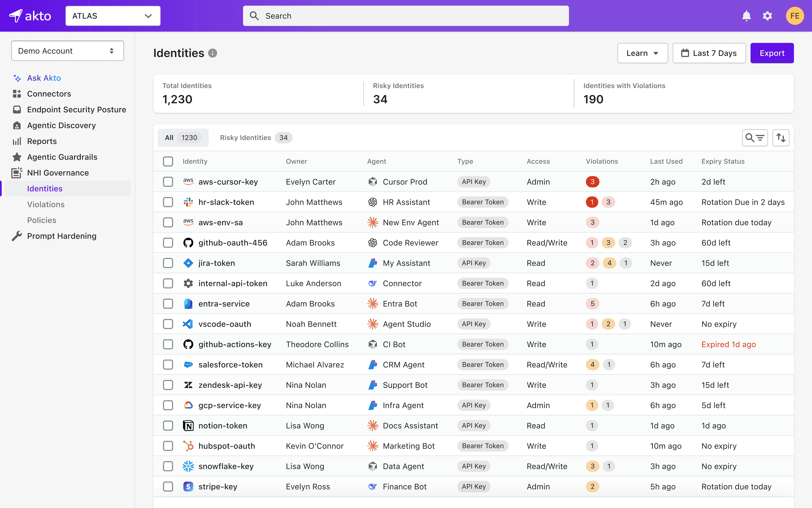Click the Stripe icon for stripe-key

(188, 487)
